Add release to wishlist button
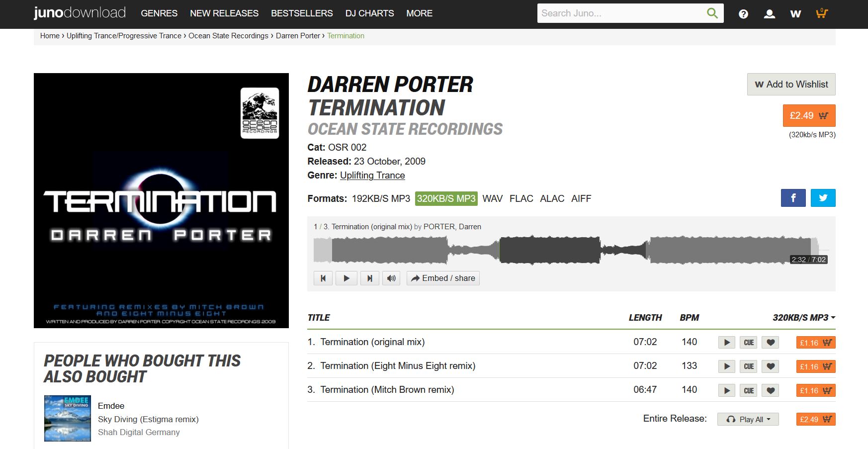The height and width of the screenshot is (449, 868). [x=791, y=85]
